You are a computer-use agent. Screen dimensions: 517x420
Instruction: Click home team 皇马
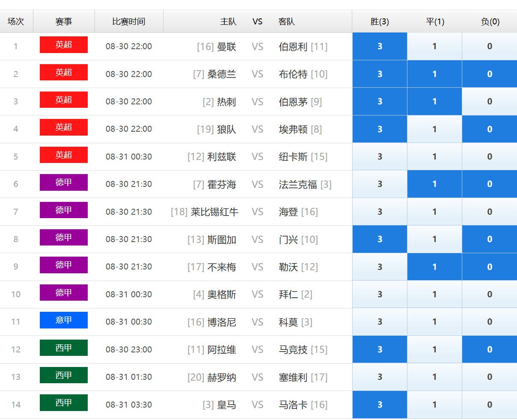226,405
